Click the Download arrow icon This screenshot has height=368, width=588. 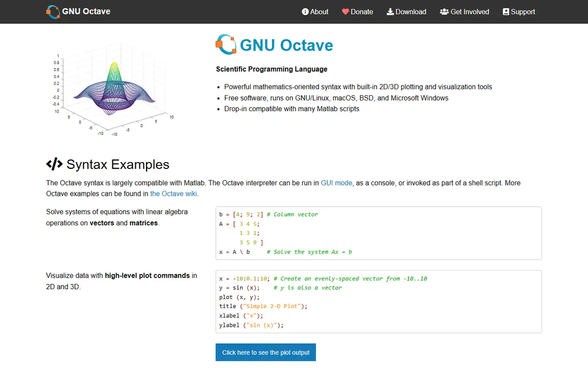tap(390, 12)
